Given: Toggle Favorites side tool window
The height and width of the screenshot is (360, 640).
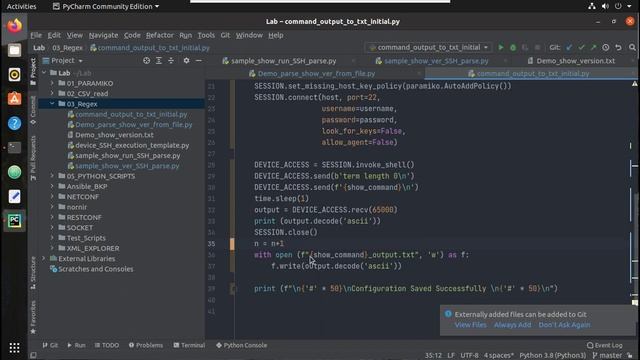Looking at the screenshot, I should [x=33, y=317].
